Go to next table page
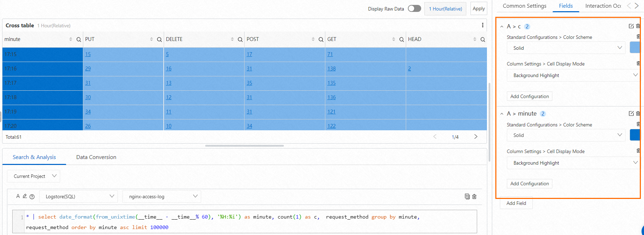Image resolution: width=644 pixels, height=235 pixels. pos(476,137)
